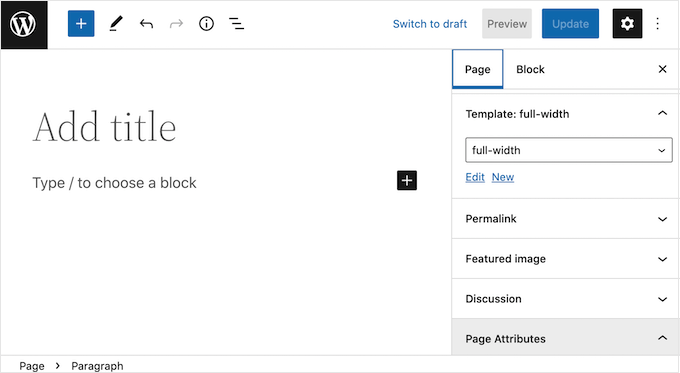Viewport: 680px width, 373px height.
Task: Collapse the Template: full-width panel
Action: (566, 114)
